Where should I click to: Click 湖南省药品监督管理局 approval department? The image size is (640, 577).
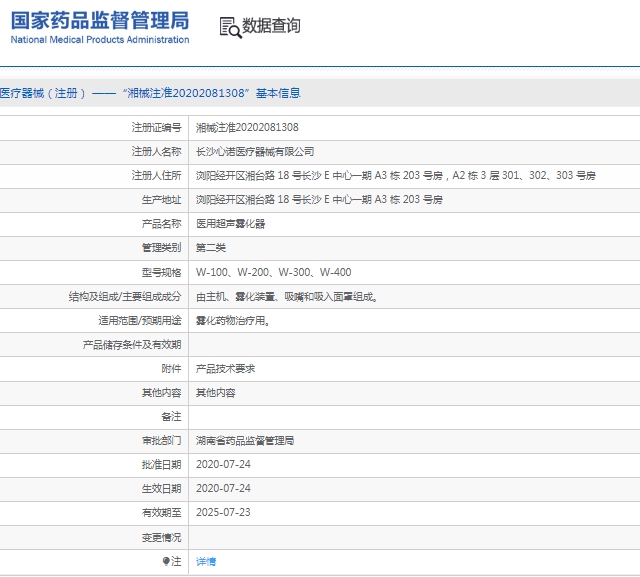(245, 441)
